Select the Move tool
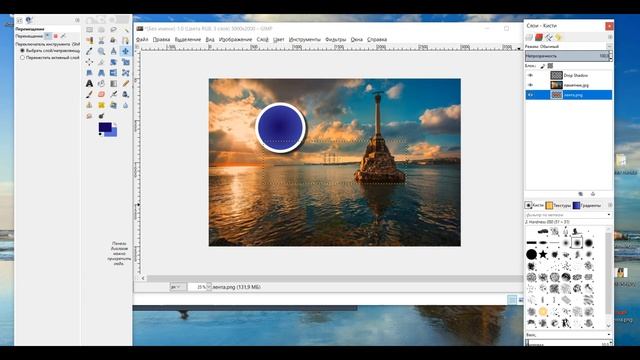 [125, 51]
